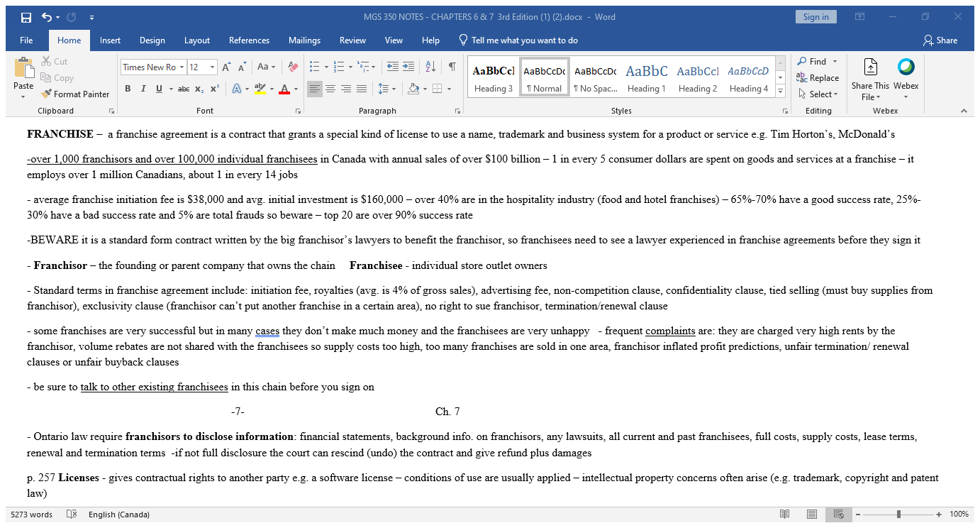Switch to Print Layout view
The image size is (980, 528).
(811, 514)
